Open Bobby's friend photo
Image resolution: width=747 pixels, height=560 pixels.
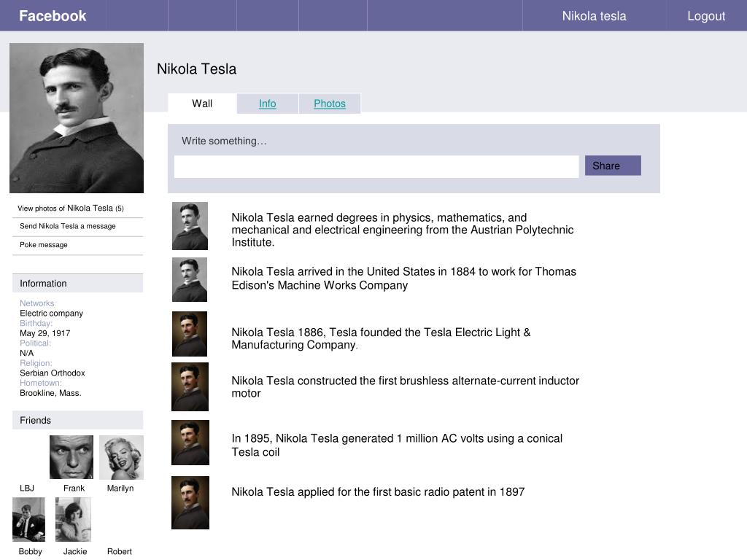point(28,519)
